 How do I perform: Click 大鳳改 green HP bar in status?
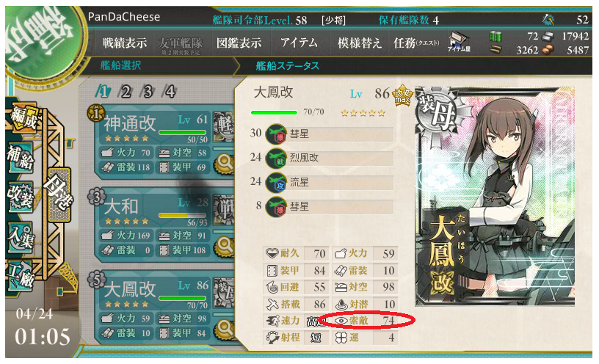point(274,112)
